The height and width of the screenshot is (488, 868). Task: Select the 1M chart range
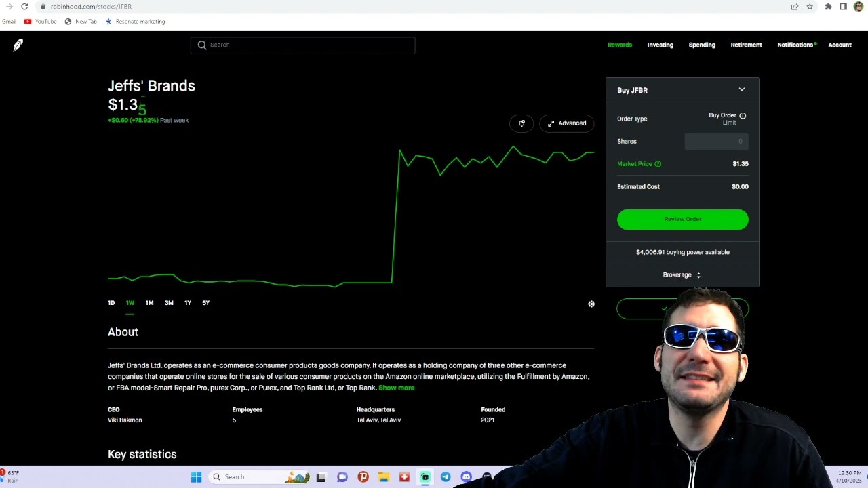coord(149,303)
